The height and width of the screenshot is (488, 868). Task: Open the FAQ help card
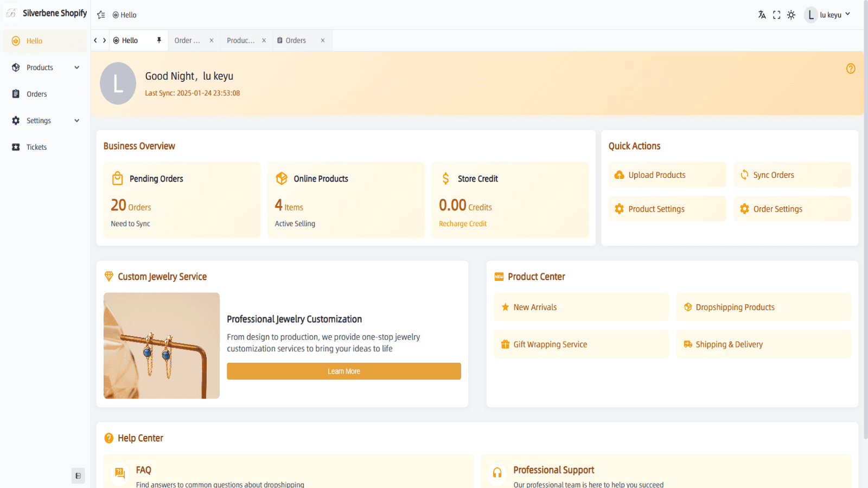pos(288,471)
